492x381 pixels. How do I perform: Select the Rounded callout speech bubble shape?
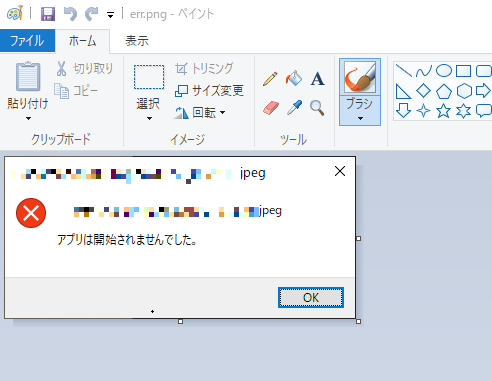click(484, 111)
